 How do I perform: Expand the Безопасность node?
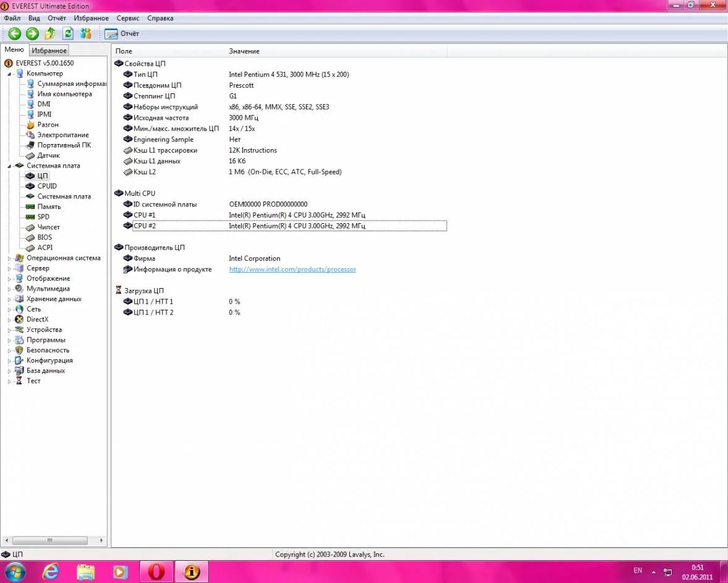pyautogui.click(x=9, y=351)
